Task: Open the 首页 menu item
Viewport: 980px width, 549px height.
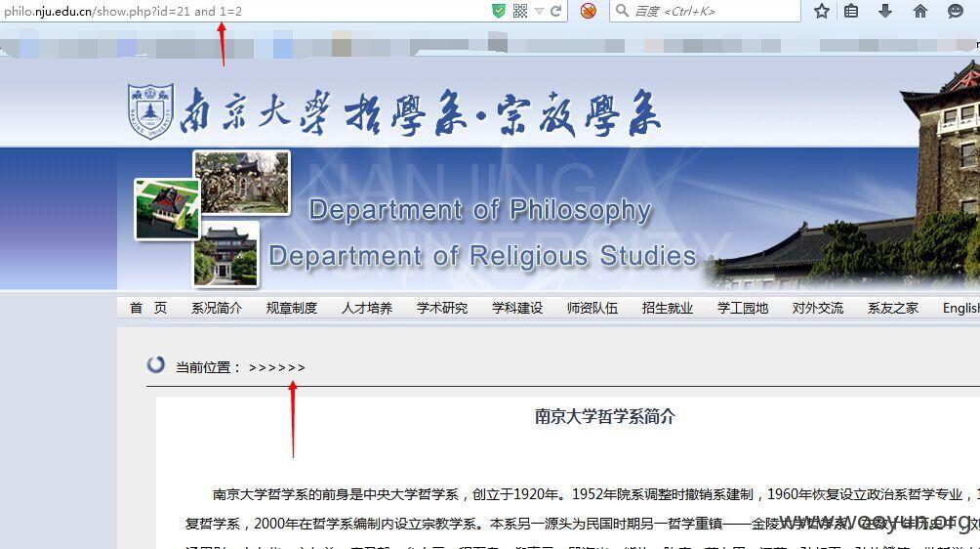Action: click(148, 308)
